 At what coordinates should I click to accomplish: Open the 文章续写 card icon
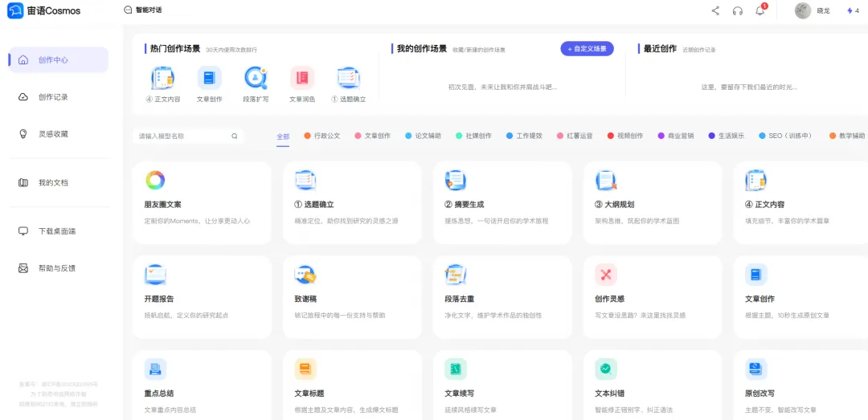456,369
